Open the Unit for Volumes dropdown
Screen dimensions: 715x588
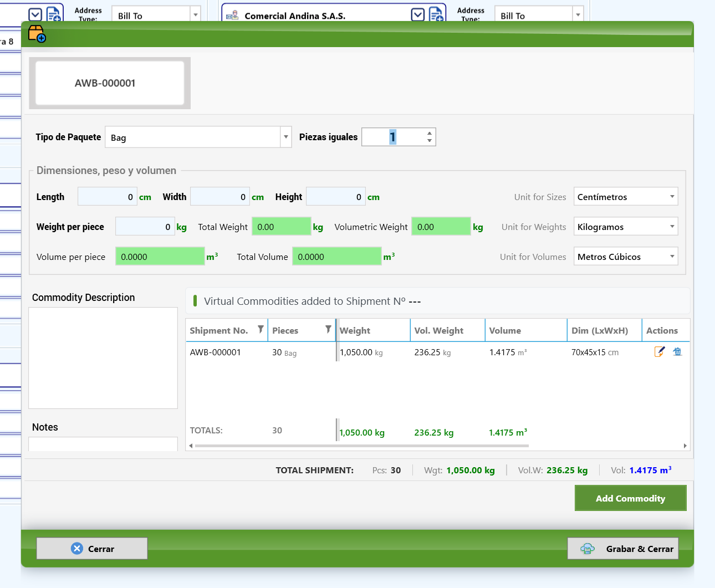pos(672,257)
